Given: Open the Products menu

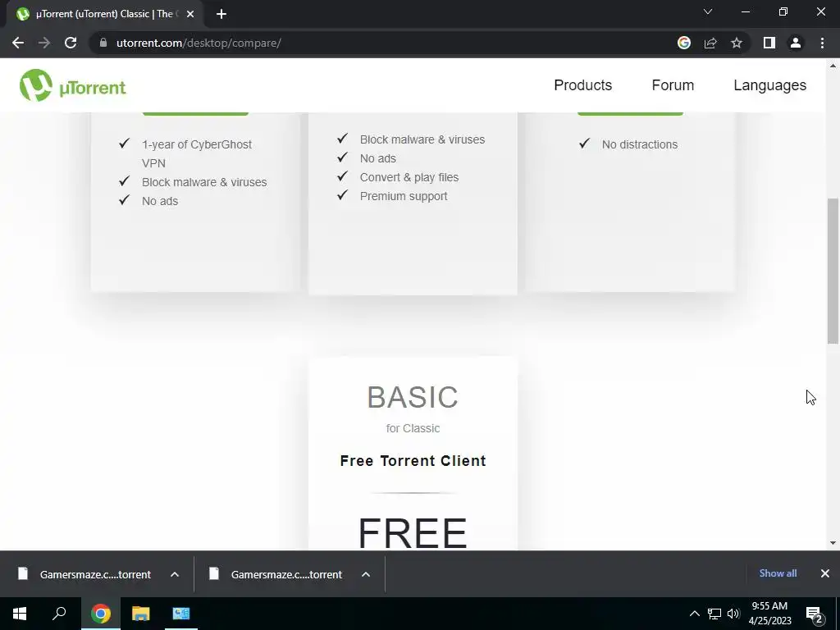Looking at the screenshot, I should (583, 85).
